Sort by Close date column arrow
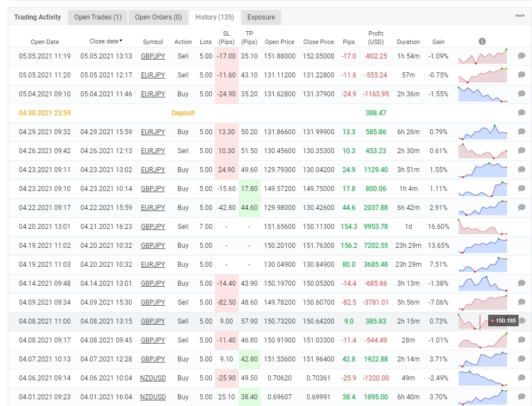The width and height of the screenshot is (532, 406). [x=121, y=41]
